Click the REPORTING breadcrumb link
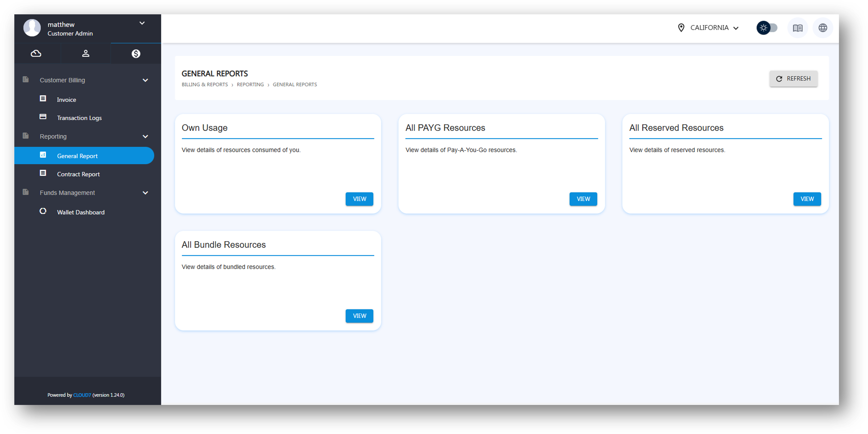This screenshot has width=868, height=434. tap(250, 85)
